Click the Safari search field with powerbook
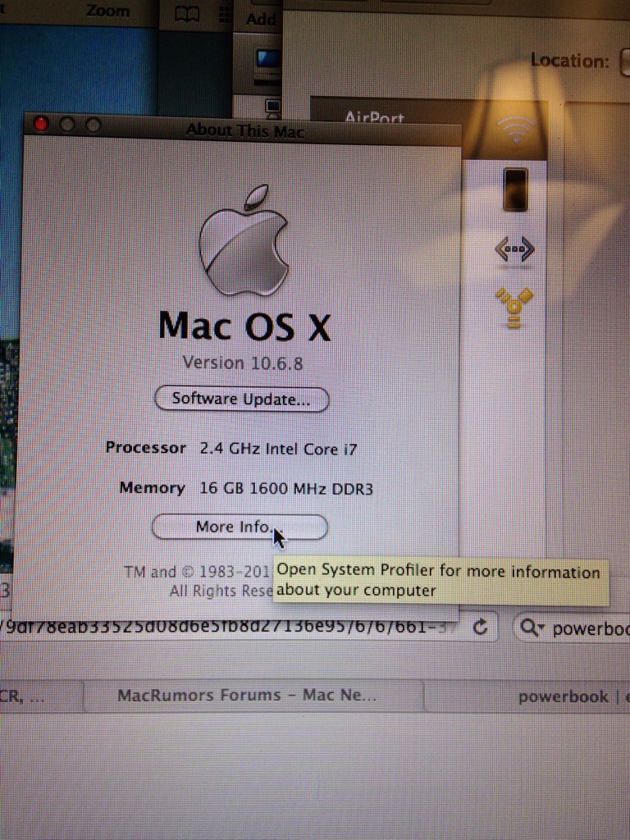 (572, 628)
